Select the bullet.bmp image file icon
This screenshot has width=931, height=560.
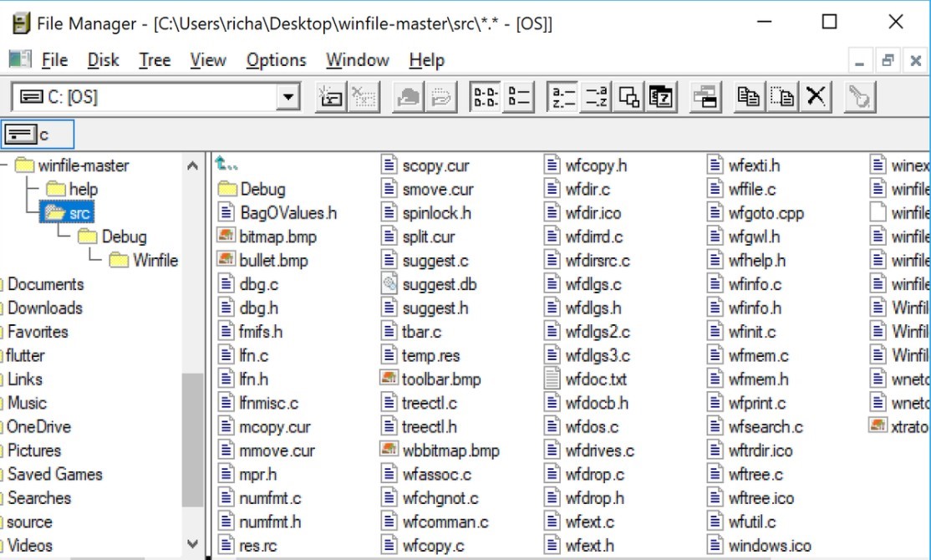[226, 259]
